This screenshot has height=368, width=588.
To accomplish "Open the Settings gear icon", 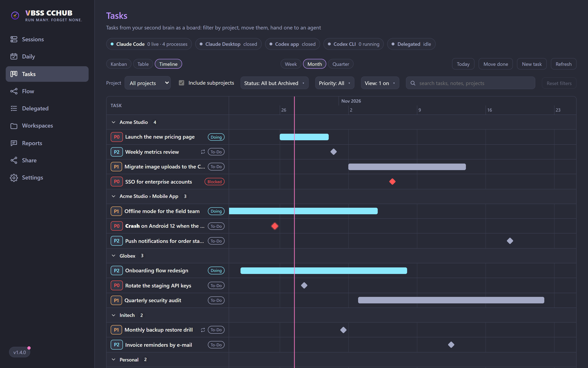I will [x=14, y=178].
